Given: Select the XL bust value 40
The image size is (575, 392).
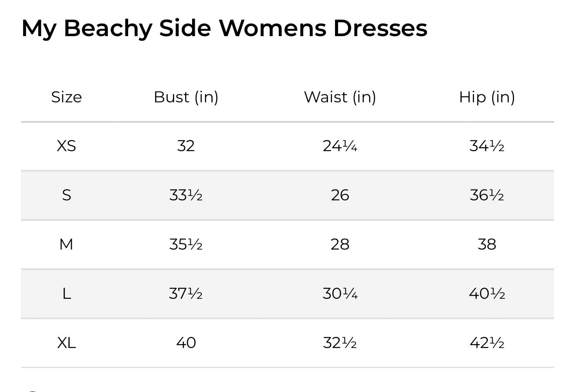Looking at the screenshot, I should [x=186, y=343].
